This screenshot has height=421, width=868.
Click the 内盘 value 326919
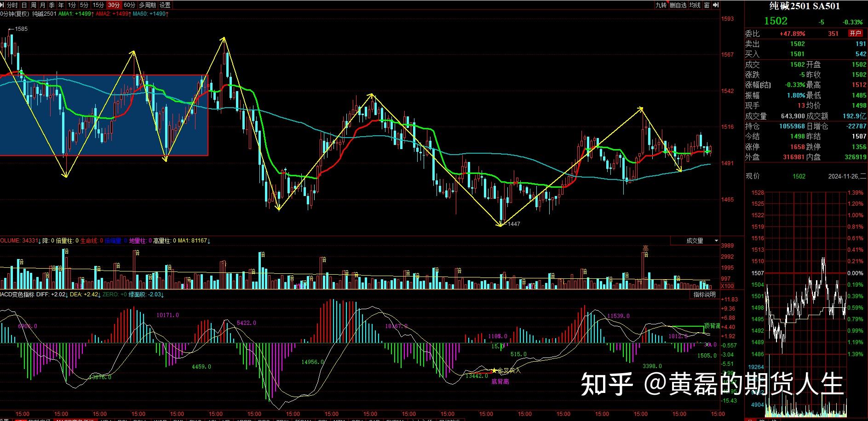point(856,157)
